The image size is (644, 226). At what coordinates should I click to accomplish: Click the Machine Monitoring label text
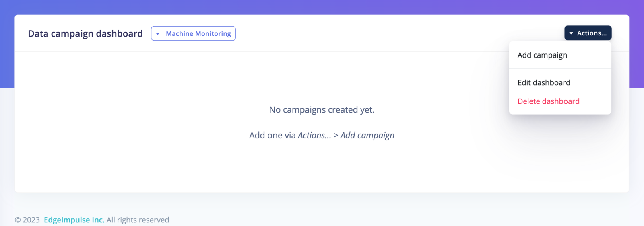pos(198,34)
